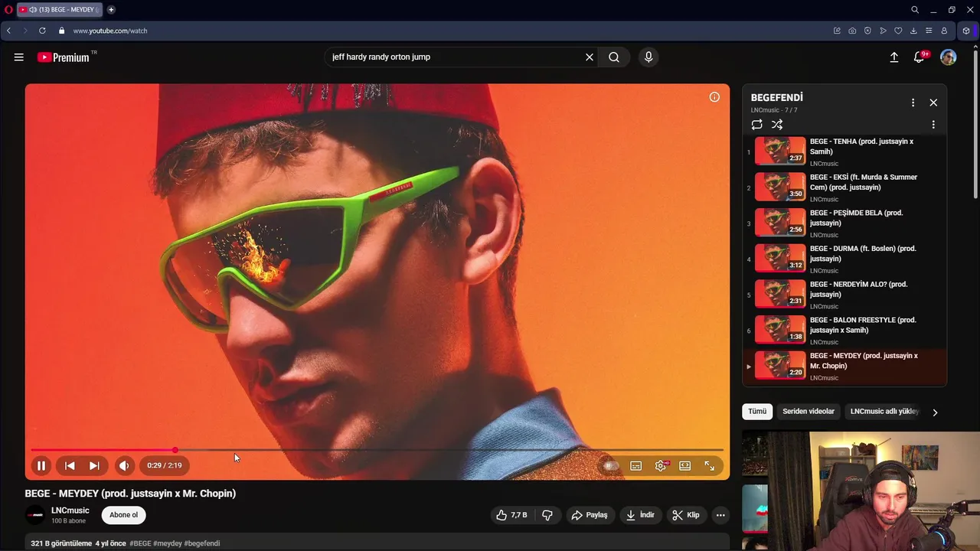Viewport: 980px width, 551px height.
Task: Select LNCmusic adlı yükley filter chip
Action: click(x=884, y=412)
